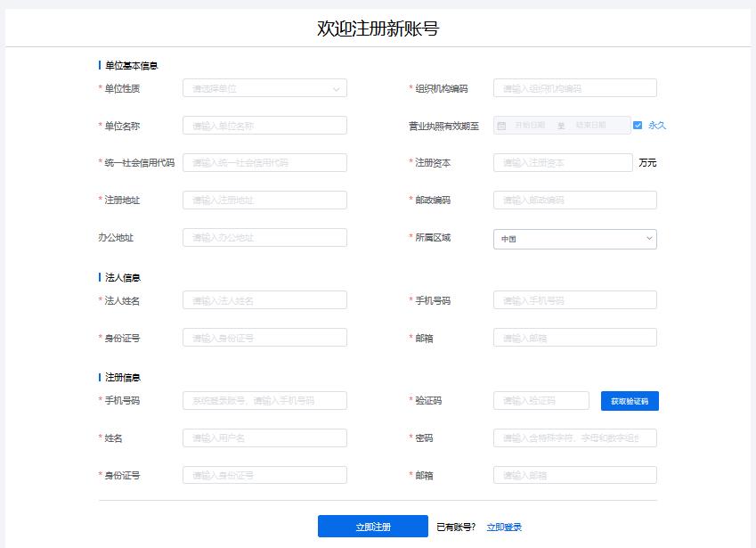Click the 密码 password input field

tap(574, 438)
